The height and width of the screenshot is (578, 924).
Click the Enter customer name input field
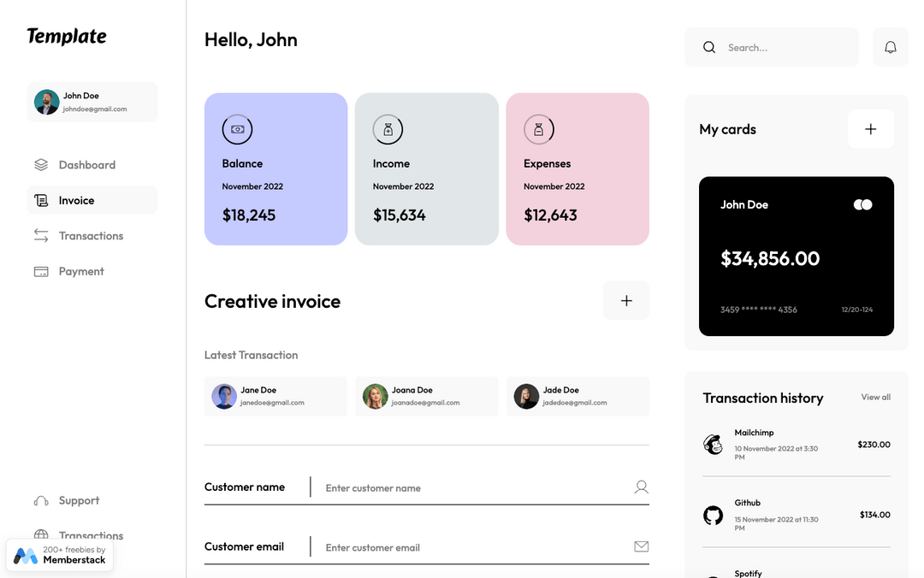click(x=428, y=487)
